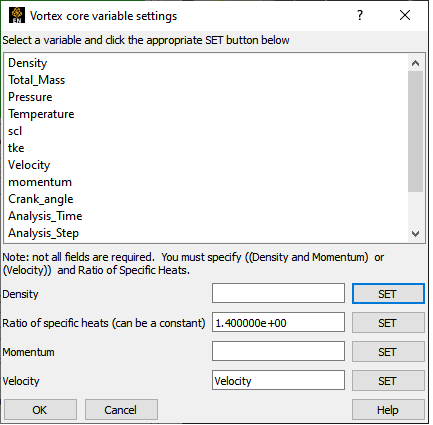Click the variable list scroll down arrow
The width and height of the screenshot is (433, 425).
(x=415, y=234)
